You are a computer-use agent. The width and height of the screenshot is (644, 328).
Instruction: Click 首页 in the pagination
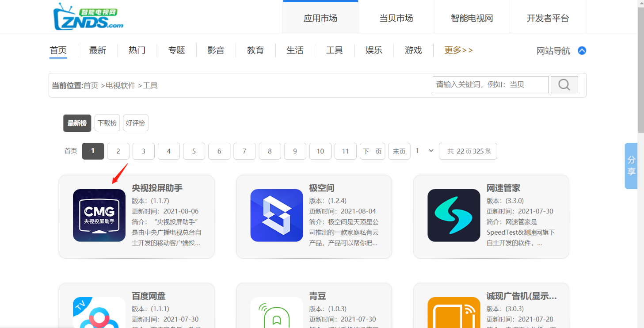tap(71, 151)
